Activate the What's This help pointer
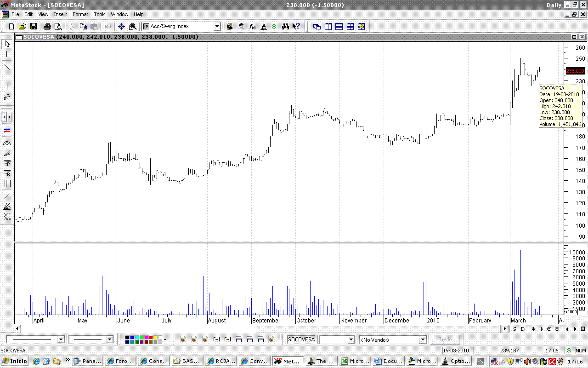 (296, 27)
